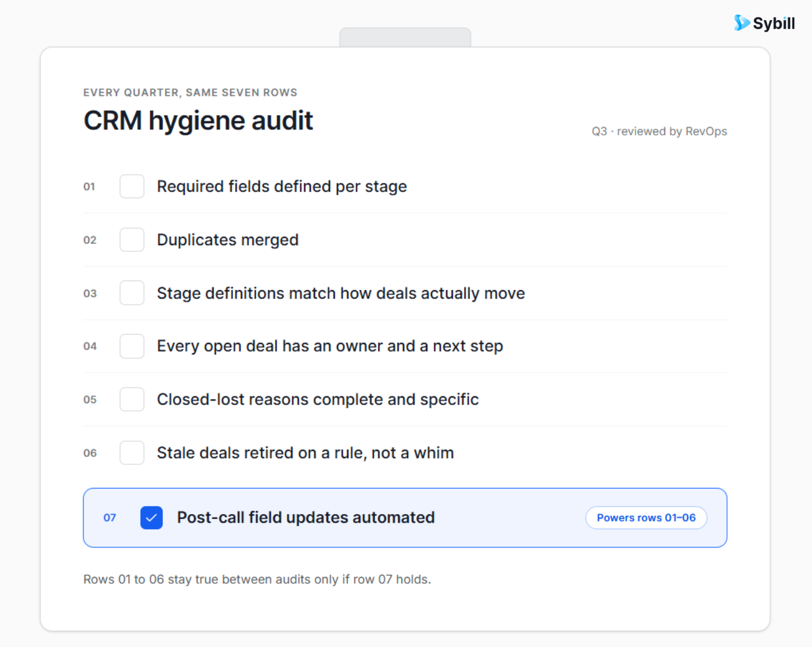Tick Every open deal has an owner checkbox
The width and height of the screenshot is (812, 647).
tap(132, 346)
